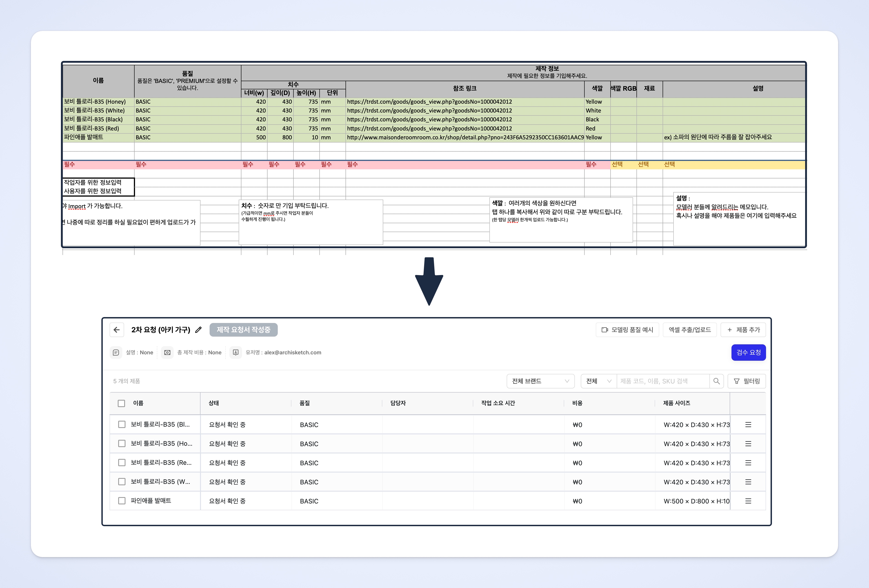Click product name 파인애플 발매트 in product table
Screen dimensions: 869x588
(x=151, y=500)
